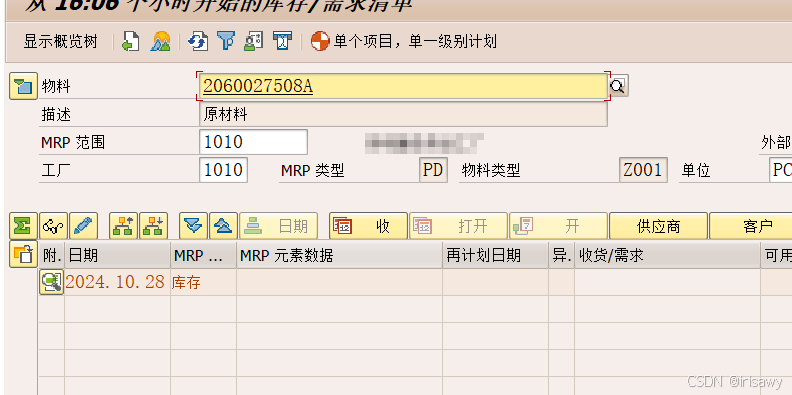Click the collapse all double-up arrows icon
792x395 pixels.
(223, 226)
